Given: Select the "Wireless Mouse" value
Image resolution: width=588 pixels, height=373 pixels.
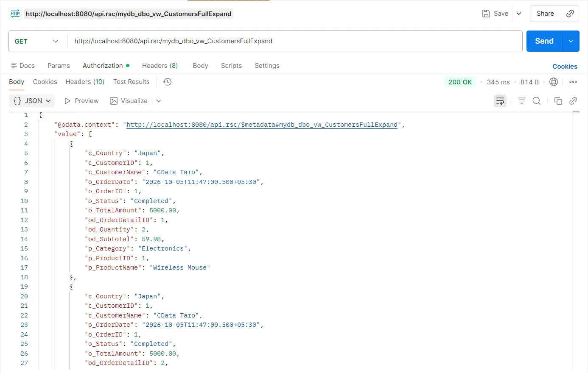Looking at the screenshot, I should pos(180,267).
